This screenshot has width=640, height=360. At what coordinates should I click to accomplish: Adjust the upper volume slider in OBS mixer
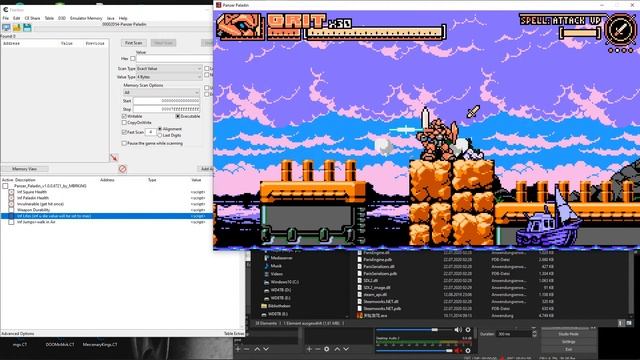click(x=413, y=329)
